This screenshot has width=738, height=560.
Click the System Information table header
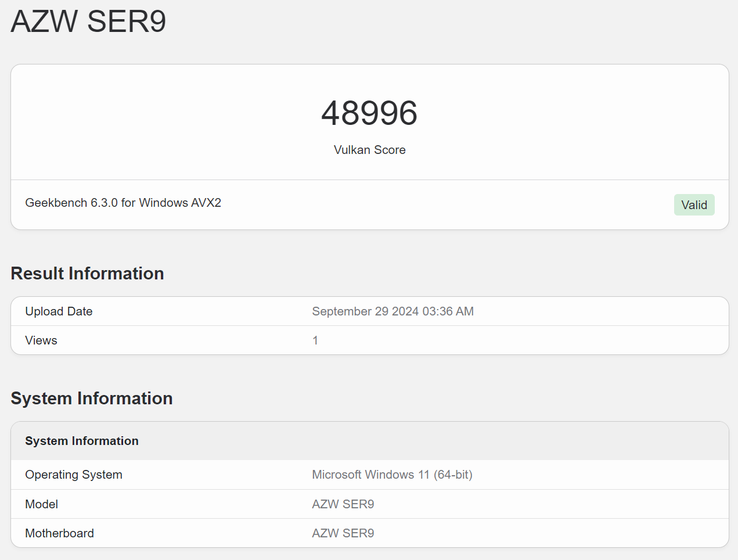click(x=82, y=441)
